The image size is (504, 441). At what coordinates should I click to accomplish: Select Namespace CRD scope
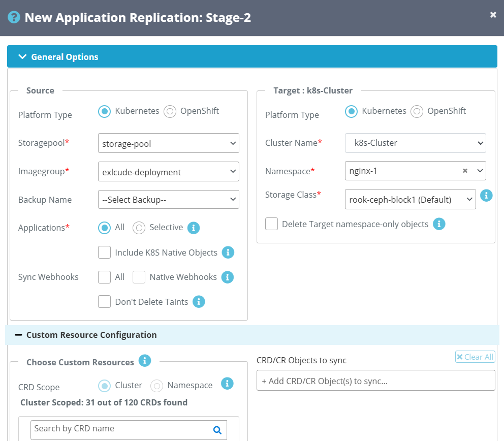pos(157,386)
